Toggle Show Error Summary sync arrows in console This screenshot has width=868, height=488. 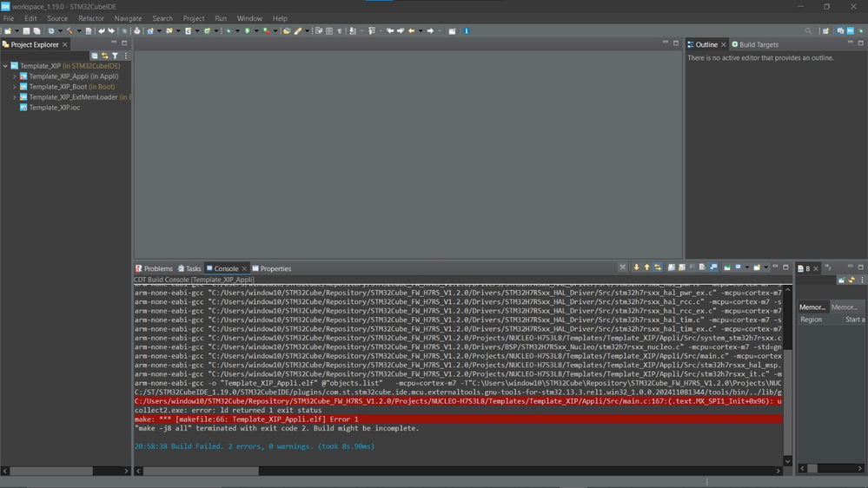pos(658,267)
